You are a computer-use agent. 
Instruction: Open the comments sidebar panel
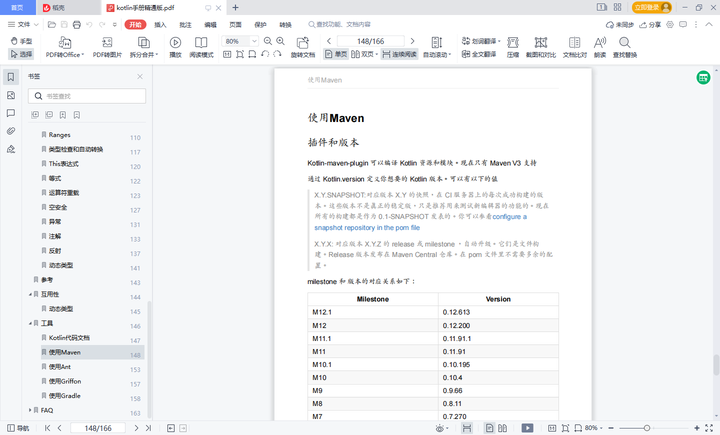(x=11, y=113)
